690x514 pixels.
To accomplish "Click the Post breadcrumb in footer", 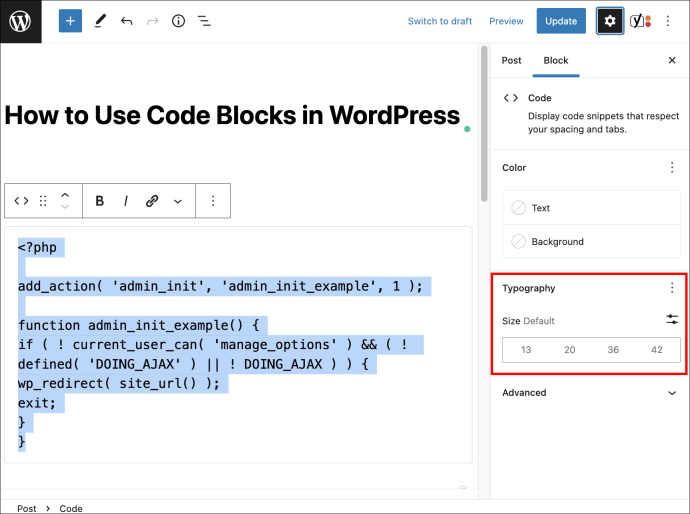I will [26, 508].
